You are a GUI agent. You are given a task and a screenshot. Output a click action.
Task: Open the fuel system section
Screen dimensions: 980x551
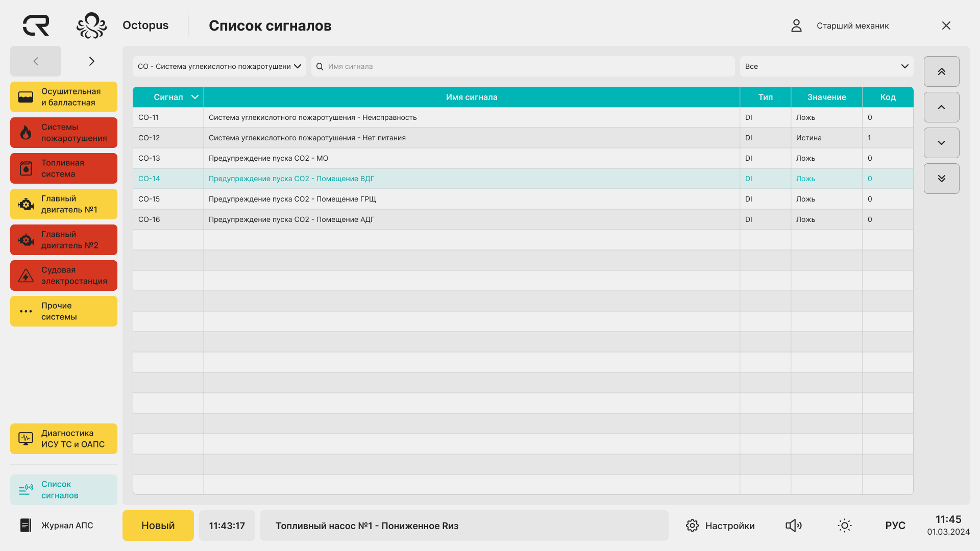tap(64, 168)
